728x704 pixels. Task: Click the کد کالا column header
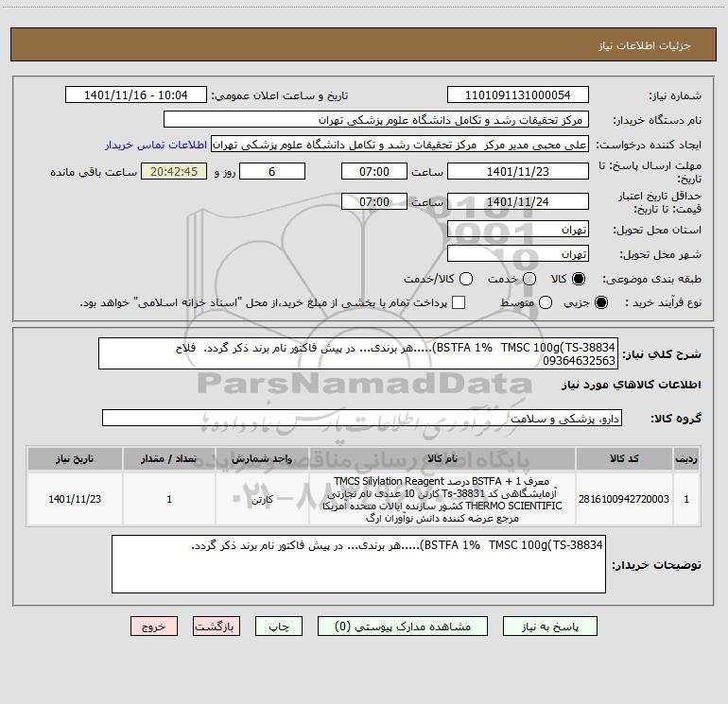[624, 459]
